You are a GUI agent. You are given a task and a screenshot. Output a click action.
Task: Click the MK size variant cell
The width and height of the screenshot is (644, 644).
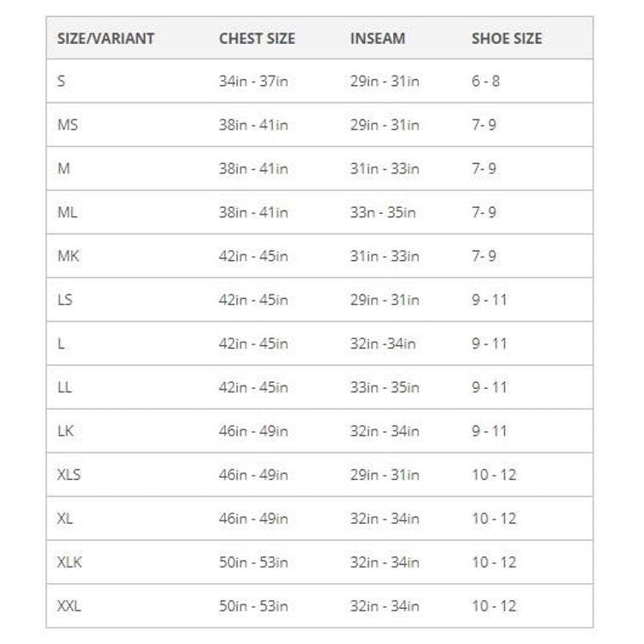68,256
